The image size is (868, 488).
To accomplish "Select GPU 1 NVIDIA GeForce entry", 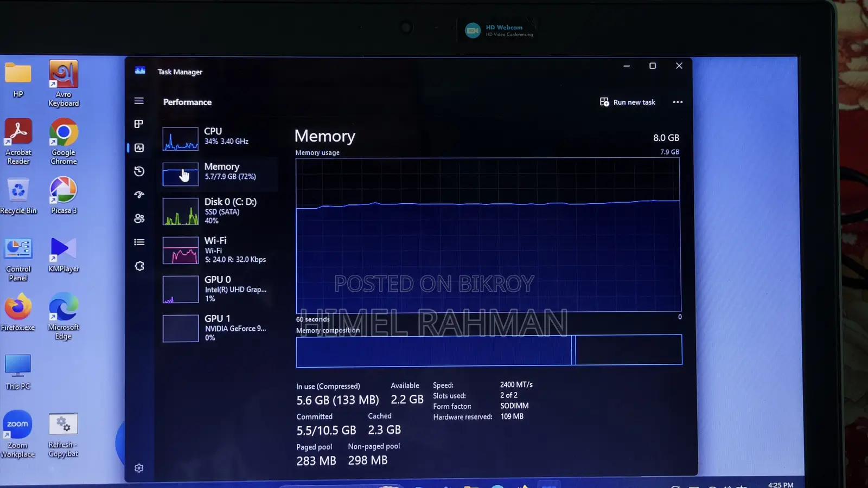I will coord(219,328).
